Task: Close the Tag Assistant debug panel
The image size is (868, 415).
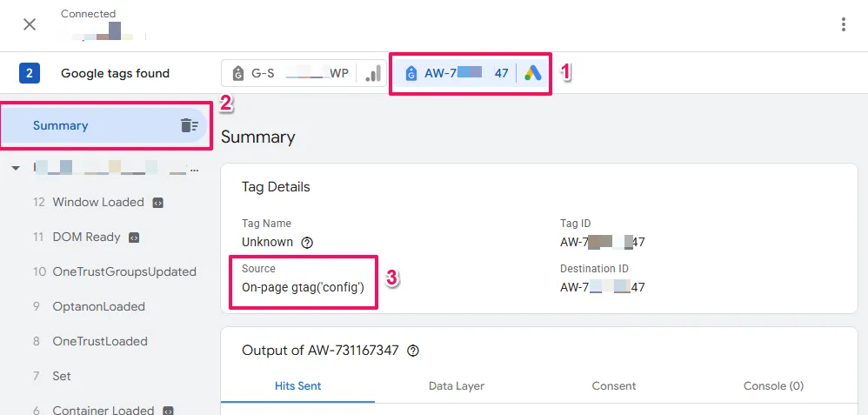Action: 30,24
